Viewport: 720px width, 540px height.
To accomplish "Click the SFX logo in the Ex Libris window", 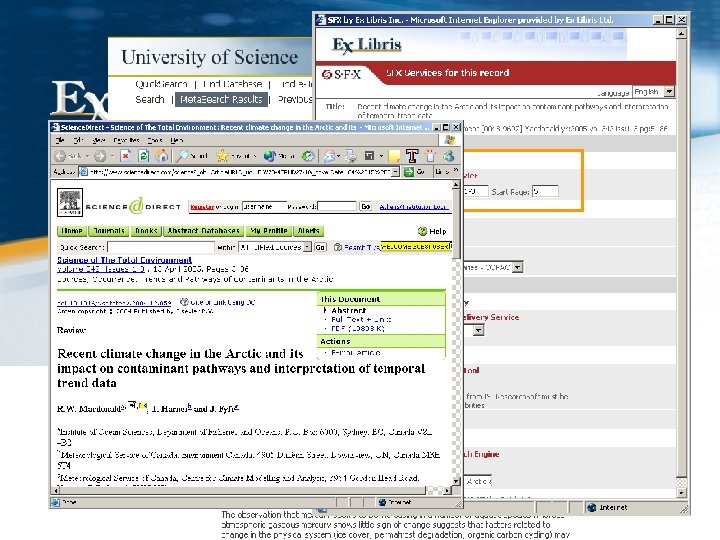I will point(342,74).
